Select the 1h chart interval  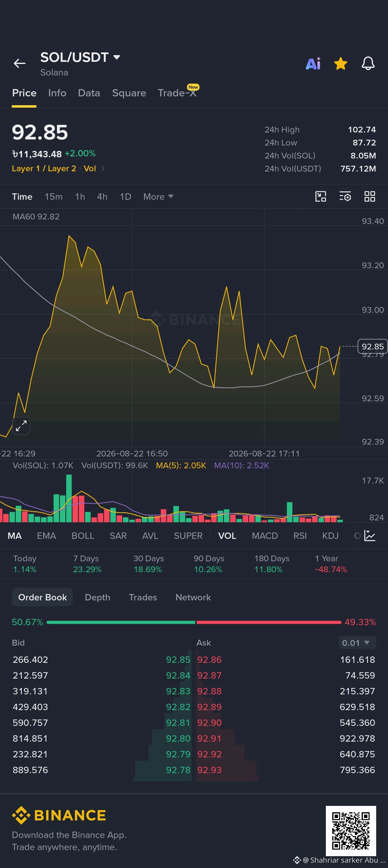pyautogui.click(x=80, y=196)
